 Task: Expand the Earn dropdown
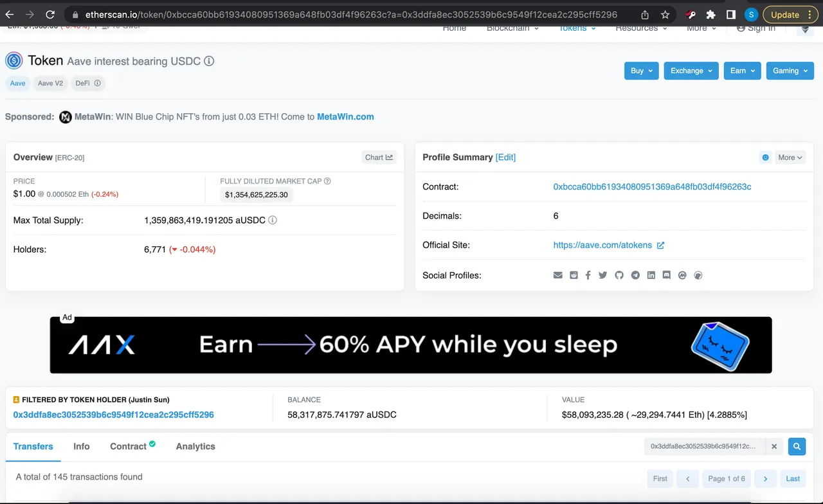742,71
